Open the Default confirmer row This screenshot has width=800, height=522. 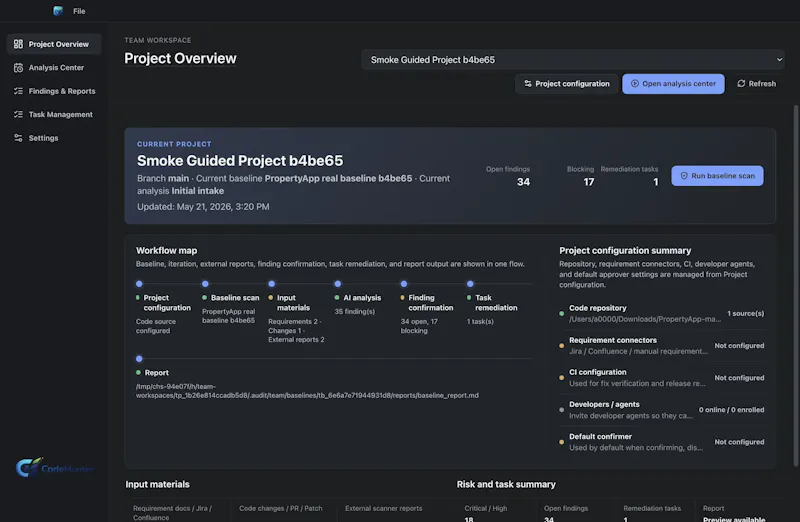click(x=662, y=442)
